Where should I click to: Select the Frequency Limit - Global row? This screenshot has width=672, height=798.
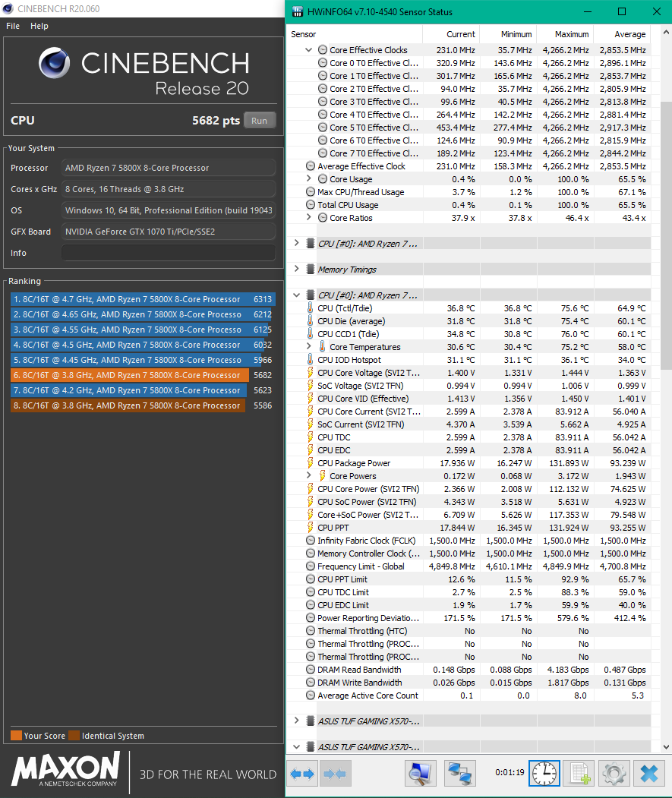(469, 566)
